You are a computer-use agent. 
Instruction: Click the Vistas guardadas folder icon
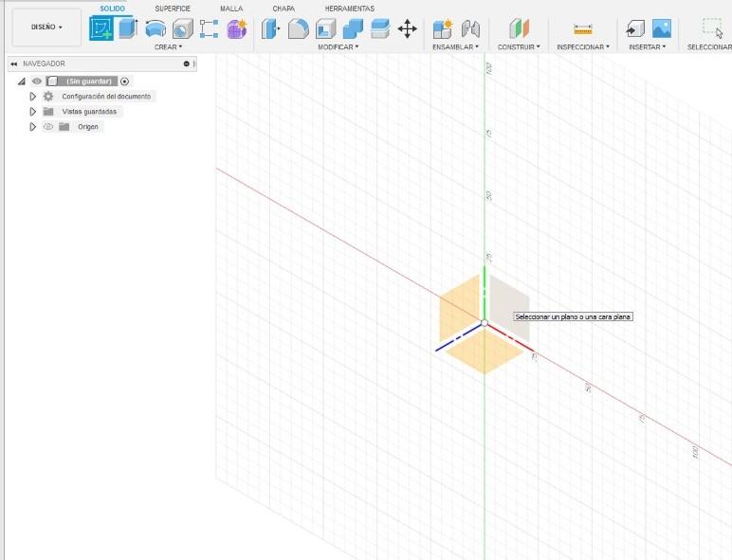pos(48,112)
